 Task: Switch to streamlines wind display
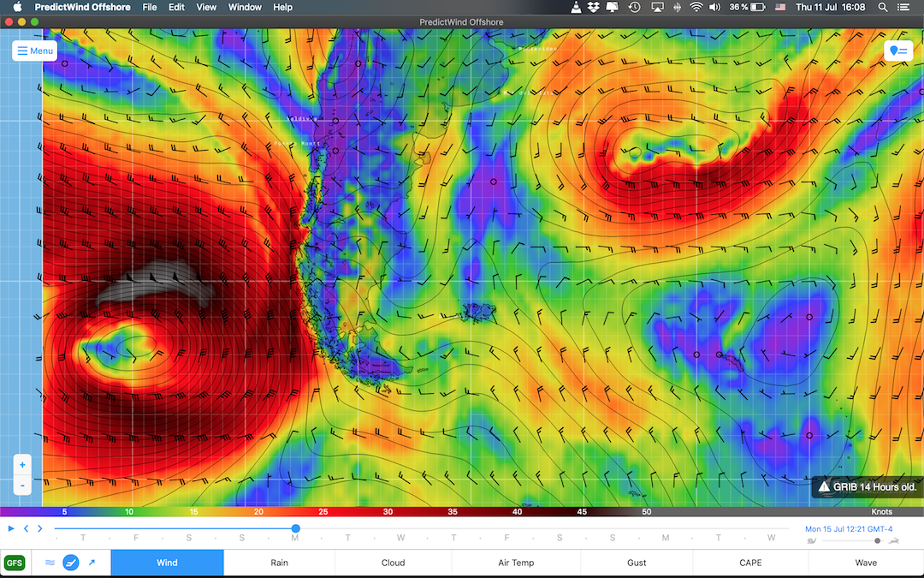point(50,563)
